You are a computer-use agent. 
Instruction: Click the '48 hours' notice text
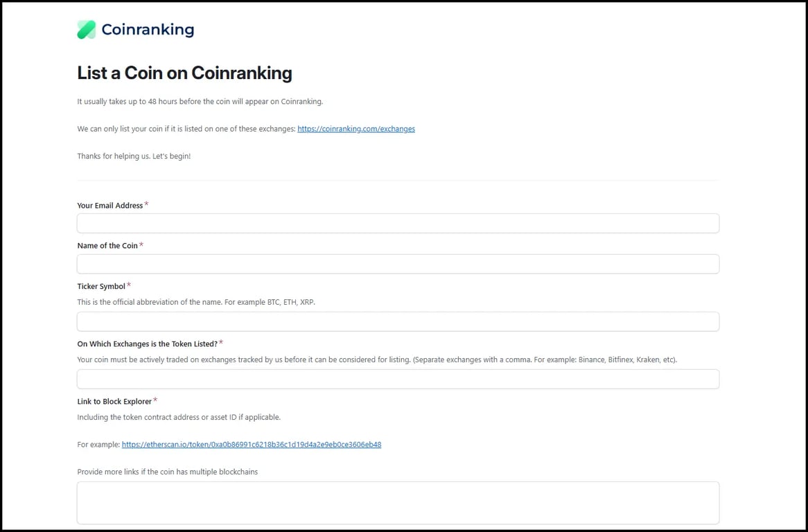[200, 101]
